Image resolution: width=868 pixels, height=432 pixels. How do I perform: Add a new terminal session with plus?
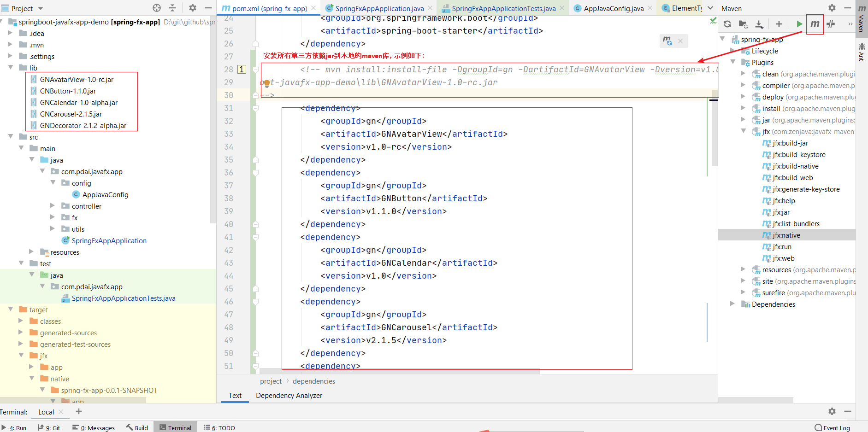tap(79, 411)
